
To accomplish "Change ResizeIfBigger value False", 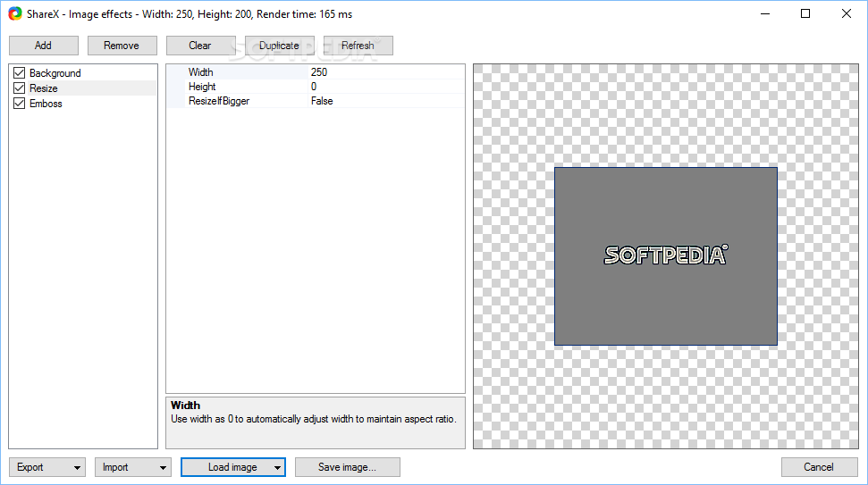I will pyautogui.click(x=386, y=101).
